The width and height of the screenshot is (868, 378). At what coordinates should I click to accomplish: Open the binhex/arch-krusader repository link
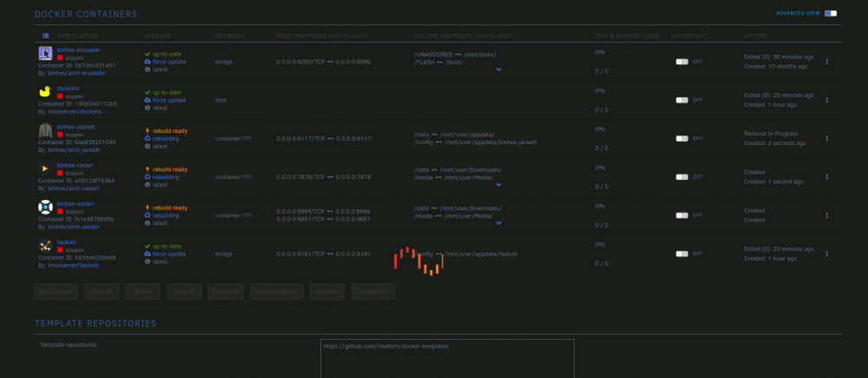[x=77, y=73]
